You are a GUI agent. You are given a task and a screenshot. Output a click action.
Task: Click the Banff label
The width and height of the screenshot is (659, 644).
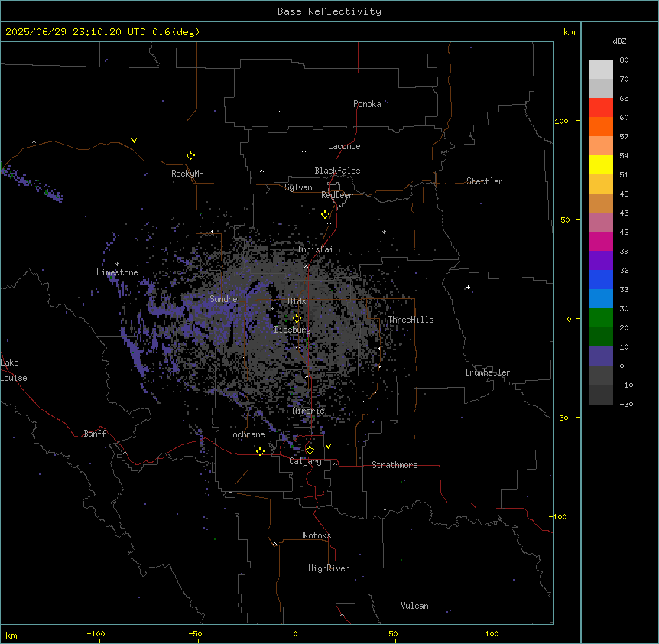tap(95, 434)
